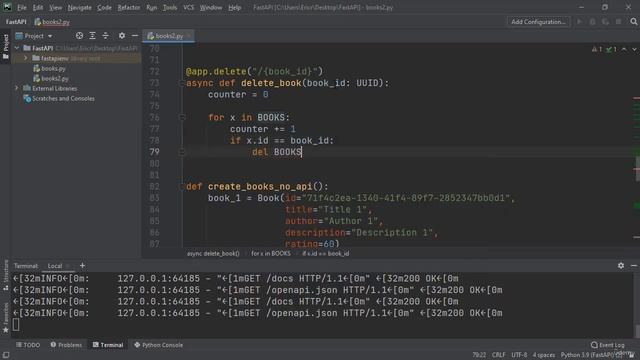This screenshot has width=640, height=360.
Task: Open the Refactor menu
Action: (129, 7)
